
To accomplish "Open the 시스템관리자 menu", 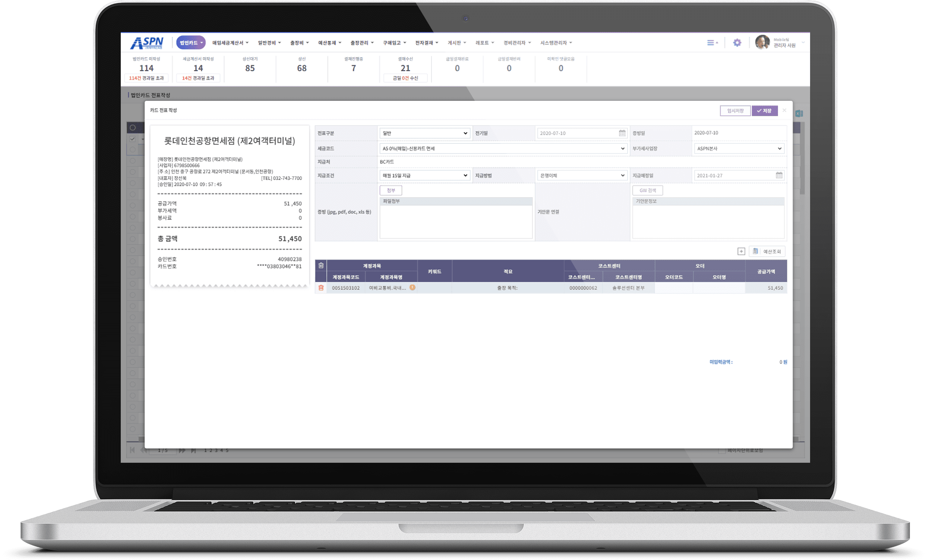I will point(557,43).
